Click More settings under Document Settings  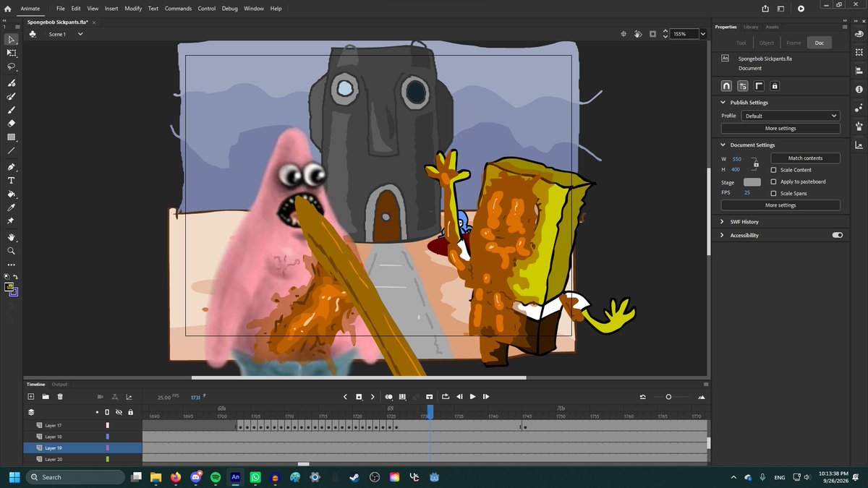780,205
